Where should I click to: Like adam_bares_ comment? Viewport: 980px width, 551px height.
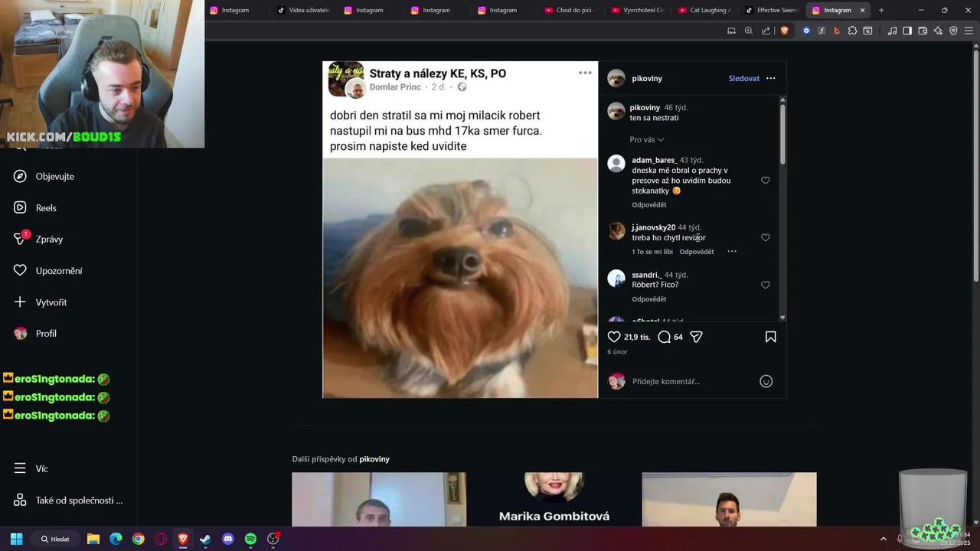pos(766,181)
